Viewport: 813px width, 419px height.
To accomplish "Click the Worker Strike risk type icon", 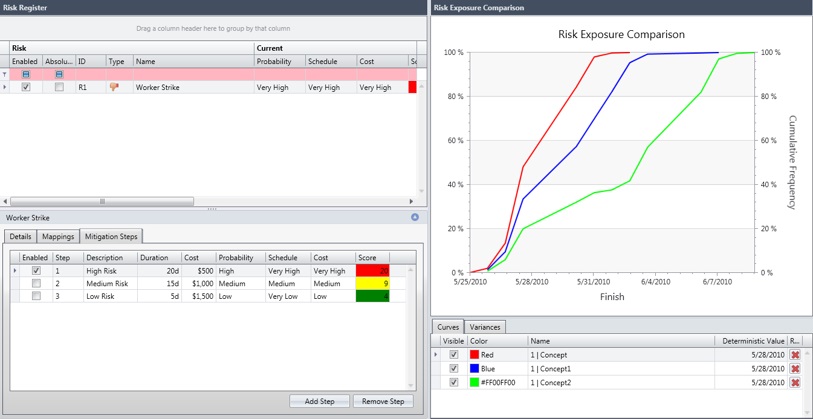I will (114, 88).
